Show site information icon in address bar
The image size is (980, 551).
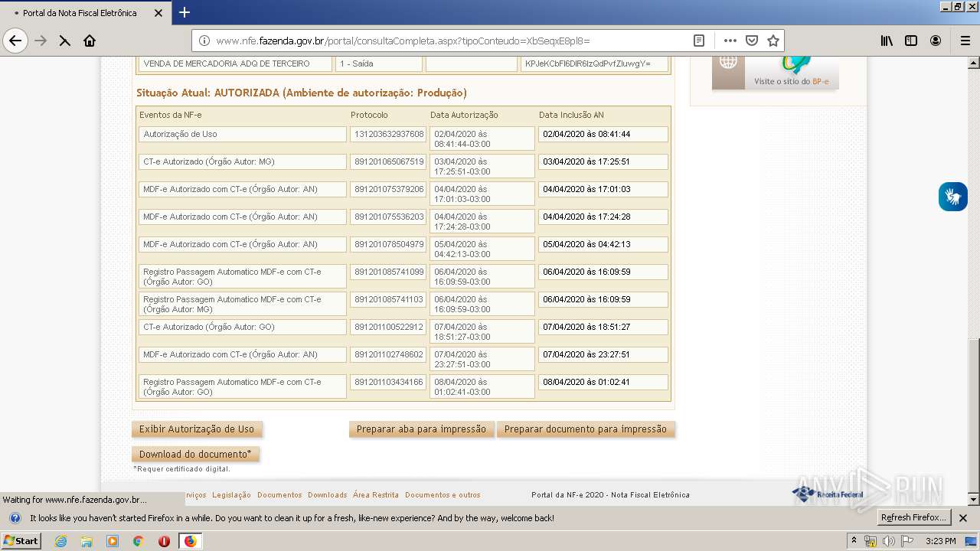pos(204,41)
